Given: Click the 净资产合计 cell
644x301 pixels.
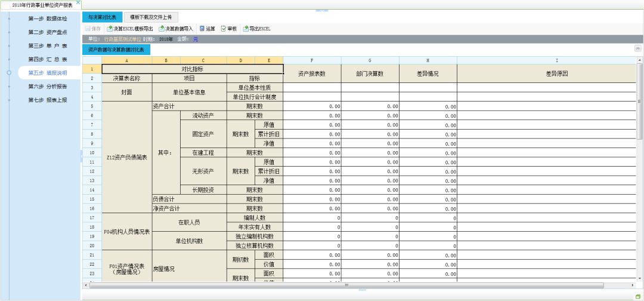Looking at the screenshot, I should click(x=190, y=208).
